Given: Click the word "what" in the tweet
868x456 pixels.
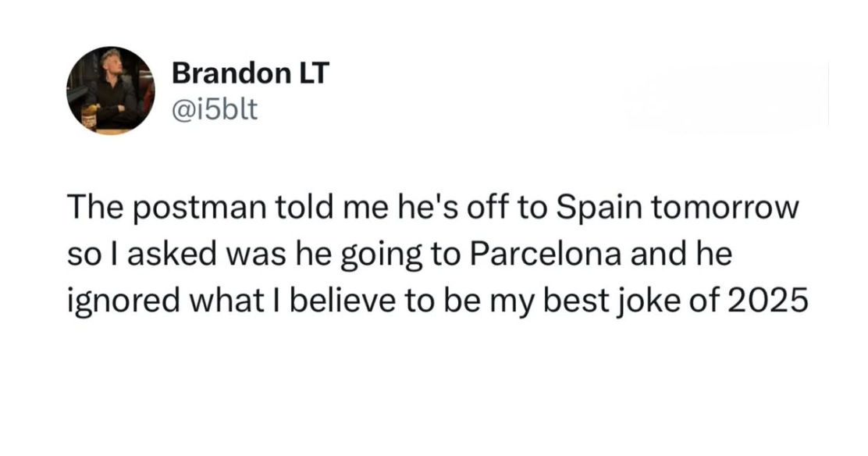Looking at the screenshot, I should tap(230, 300).
